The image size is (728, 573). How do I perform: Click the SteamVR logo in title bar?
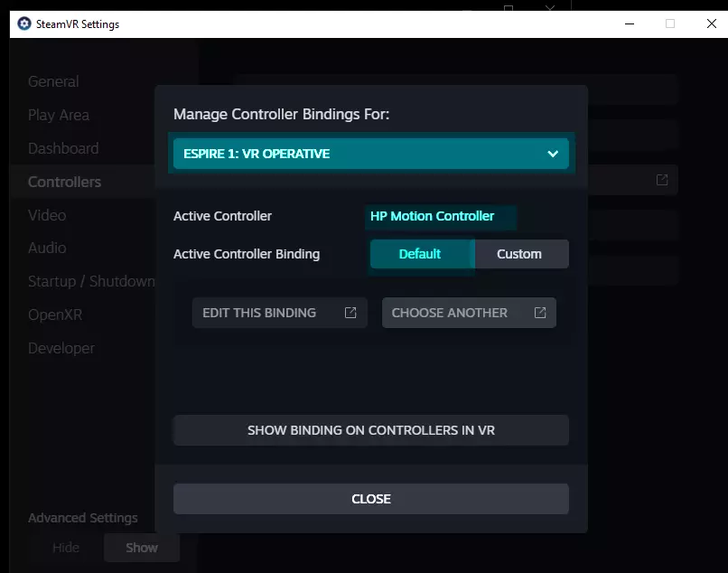click(x=24, y=24)
